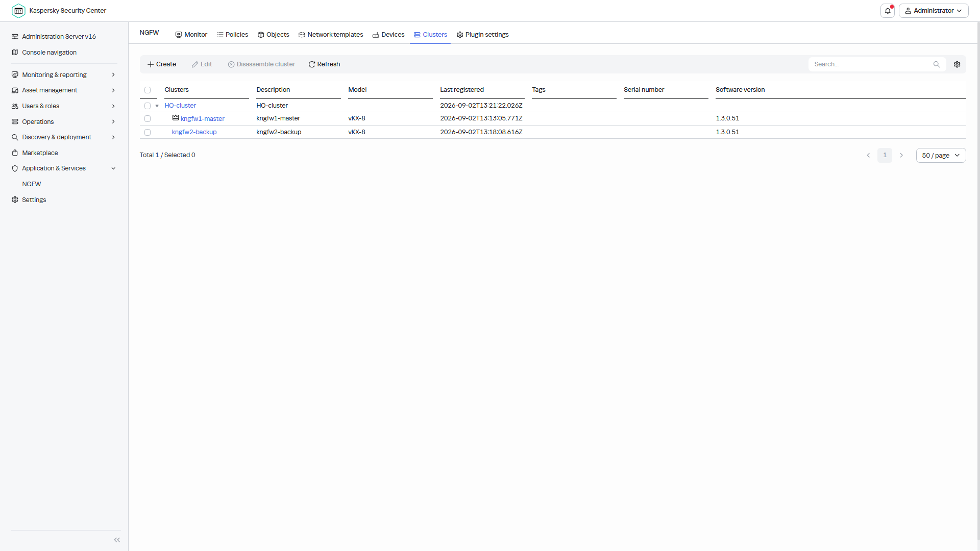
Task: Click the Application & Services icon
Action: coord(15,168)
